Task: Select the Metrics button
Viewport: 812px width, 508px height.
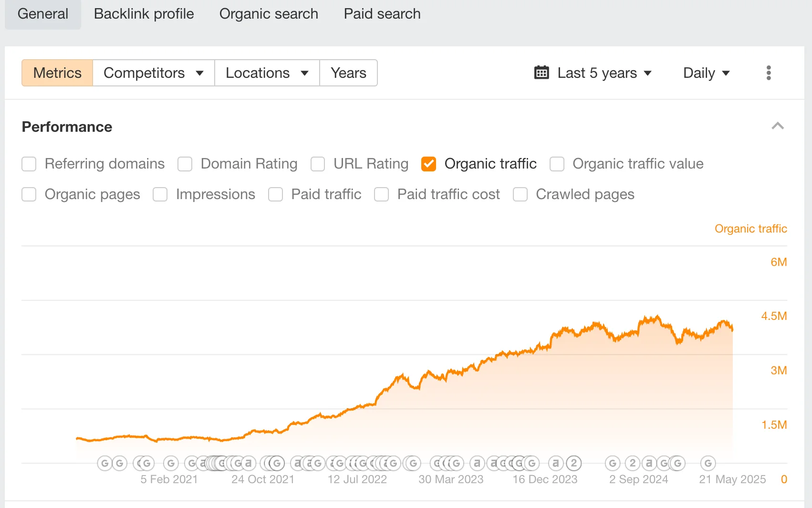Action: click(57, 73)
